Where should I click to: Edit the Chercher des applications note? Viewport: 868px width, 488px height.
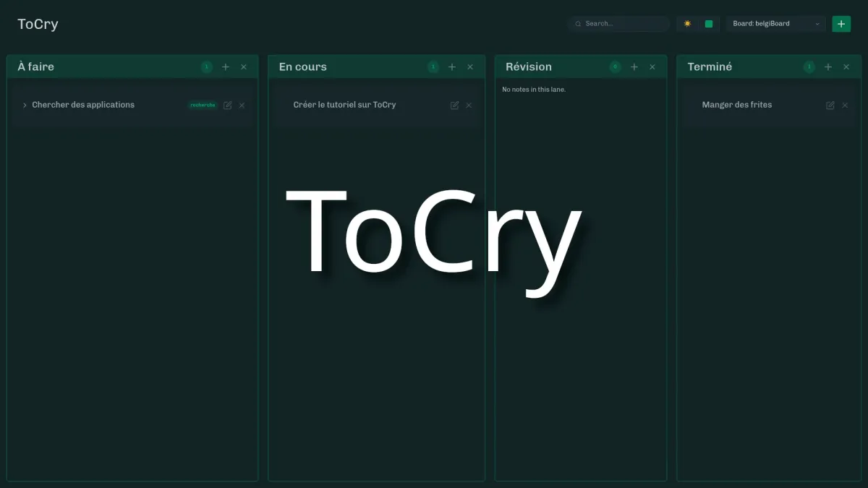click(x=228, y=106)
